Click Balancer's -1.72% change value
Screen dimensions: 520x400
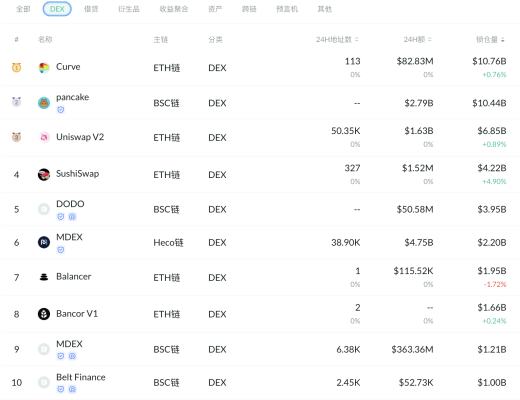coord(495,285)
